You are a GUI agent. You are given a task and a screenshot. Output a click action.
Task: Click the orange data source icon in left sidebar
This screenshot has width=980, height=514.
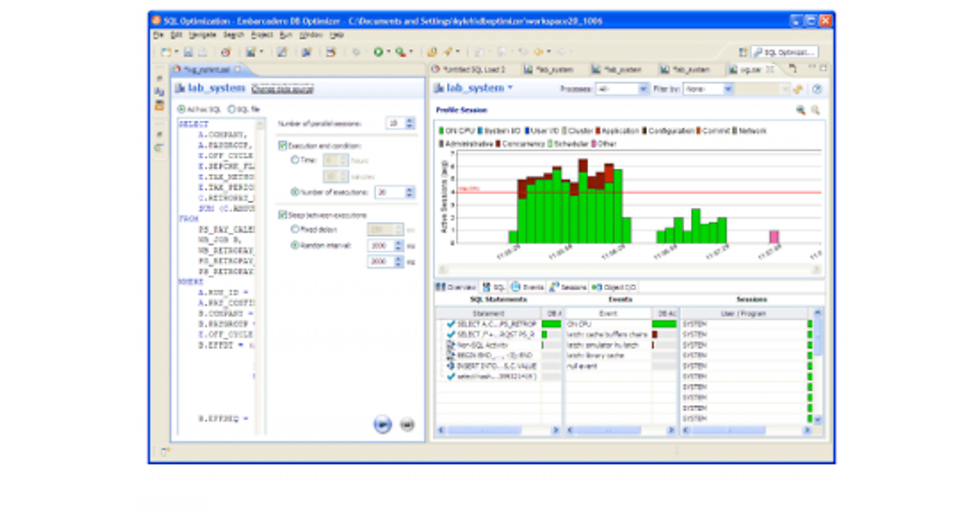coord(159,105)
